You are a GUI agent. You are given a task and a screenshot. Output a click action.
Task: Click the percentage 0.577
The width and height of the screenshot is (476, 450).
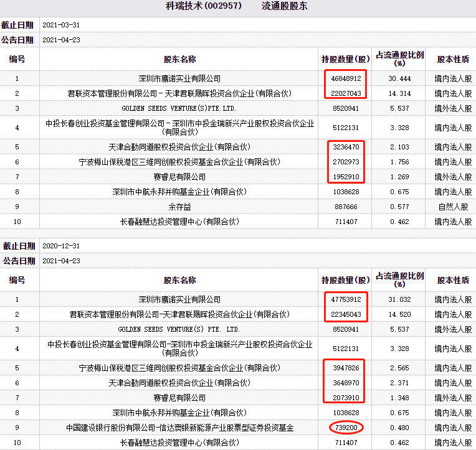[399, 207]
